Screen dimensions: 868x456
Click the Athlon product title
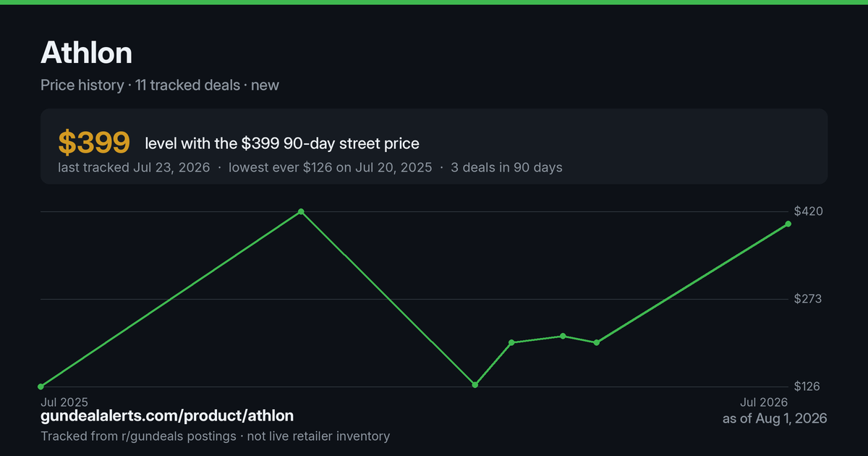[87, 52]
